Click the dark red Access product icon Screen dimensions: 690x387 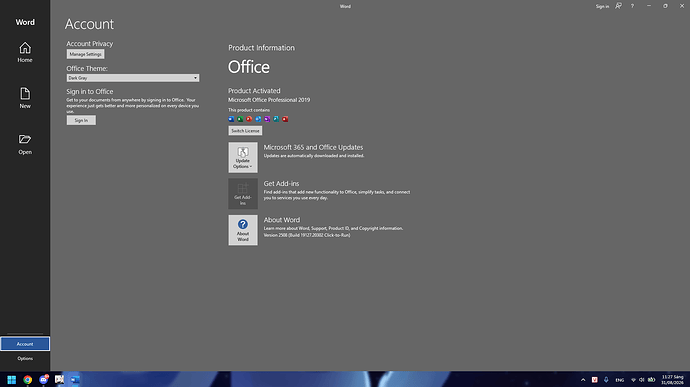click(x=285, y=119)
